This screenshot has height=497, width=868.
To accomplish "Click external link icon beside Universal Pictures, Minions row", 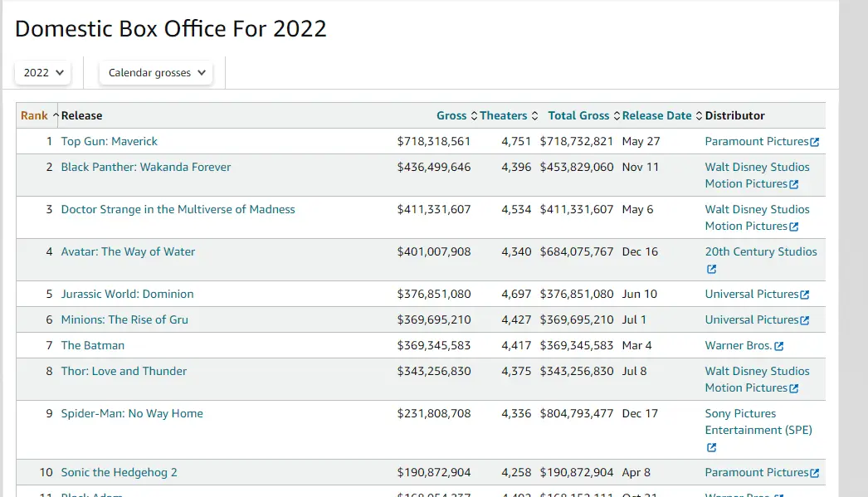I will [x=804, y=320].
